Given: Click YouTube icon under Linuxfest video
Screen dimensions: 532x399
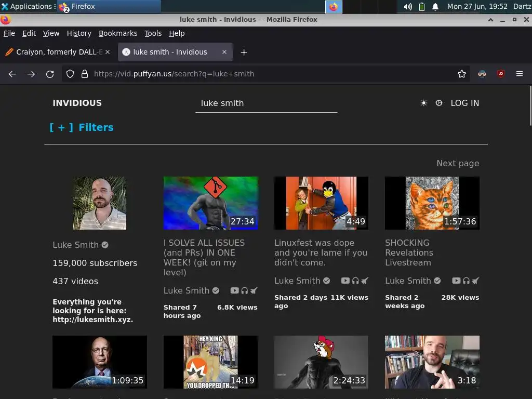Looking at the screenshot, I should [x=345, y=281].
